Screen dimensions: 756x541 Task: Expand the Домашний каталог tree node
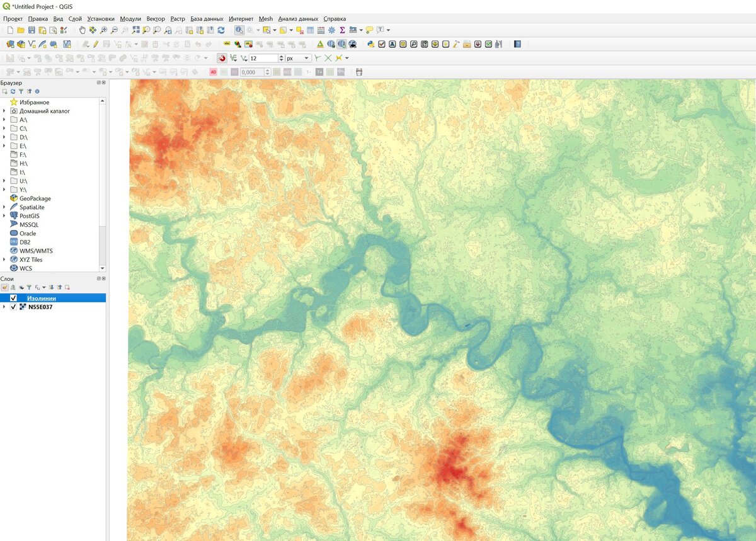point(4,111)
